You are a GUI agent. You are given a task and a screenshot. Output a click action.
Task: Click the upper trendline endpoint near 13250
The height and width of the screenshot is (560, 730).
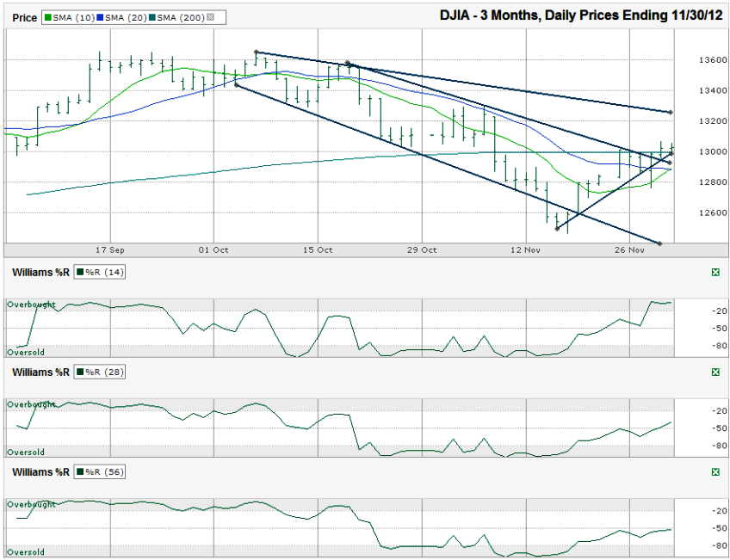[671, 113]
